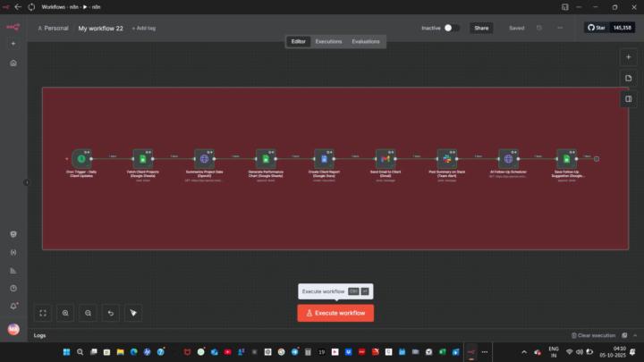Collapse the left sidebar with the arrow handle
This screenshot has width=644, height=362.
tap(27, 182)
